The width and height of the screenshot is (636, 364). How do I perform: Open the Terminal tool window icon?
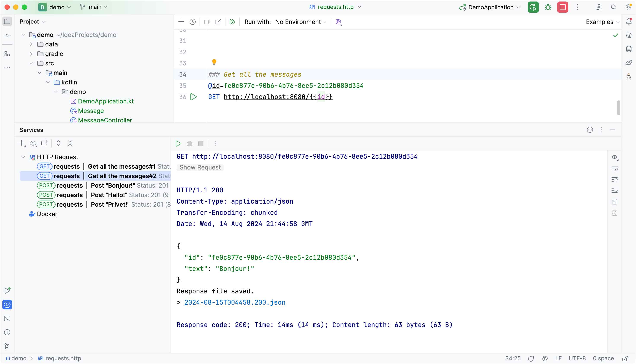click(x=7, y=318)
